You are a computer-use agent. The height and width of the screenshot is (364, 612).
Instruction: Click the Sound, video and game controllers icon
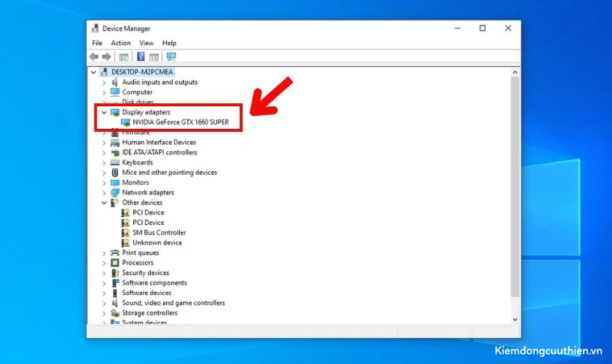click(x=115, y=303)
